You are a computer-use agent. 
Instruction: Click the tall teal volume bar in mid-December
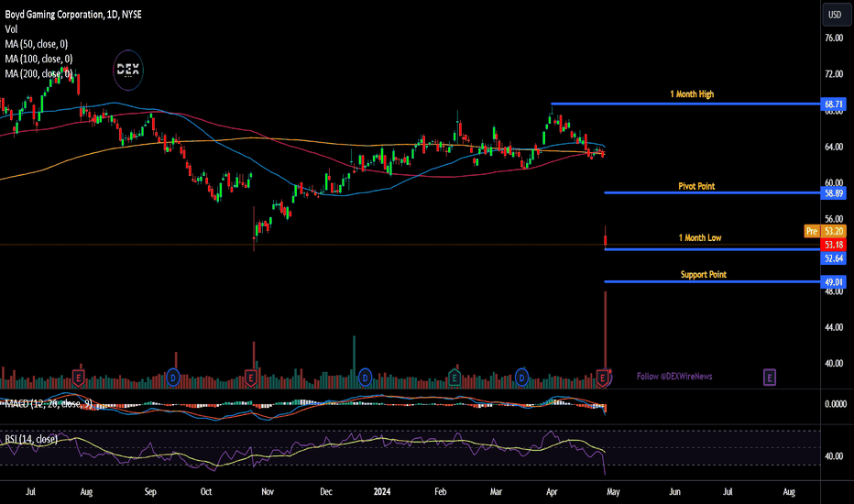click(x=354, y=362)
